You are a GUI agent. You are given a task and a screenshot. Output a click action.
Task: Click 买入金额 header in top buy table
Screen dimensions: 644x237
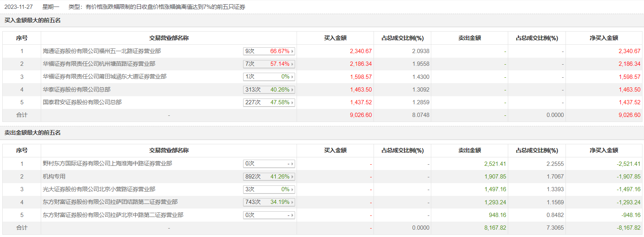tap(335, 38)
